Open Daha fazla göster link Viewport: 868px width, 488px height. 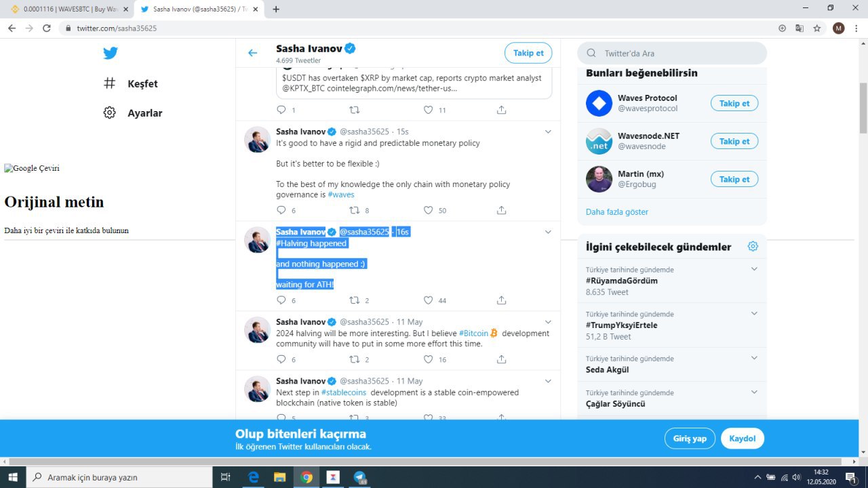pyautogui.click(x=617, y=211)
